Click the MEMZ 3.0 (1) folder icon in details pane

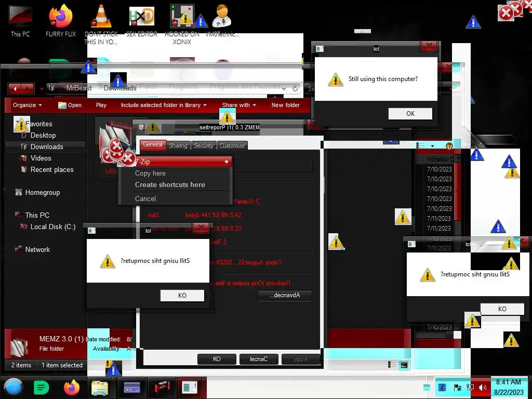(19, 347)
